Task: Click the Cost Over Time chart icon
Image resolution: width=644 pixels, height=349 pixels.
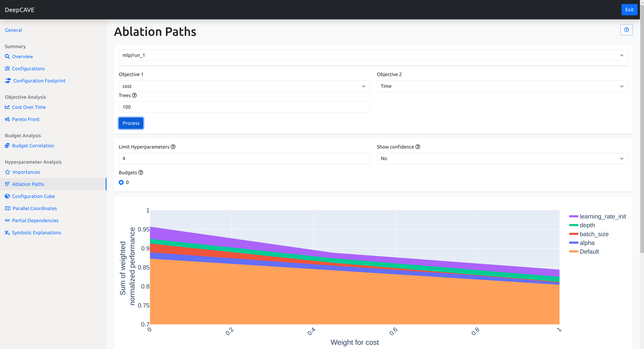Action: pyautogui.click(x=7, y=107)
